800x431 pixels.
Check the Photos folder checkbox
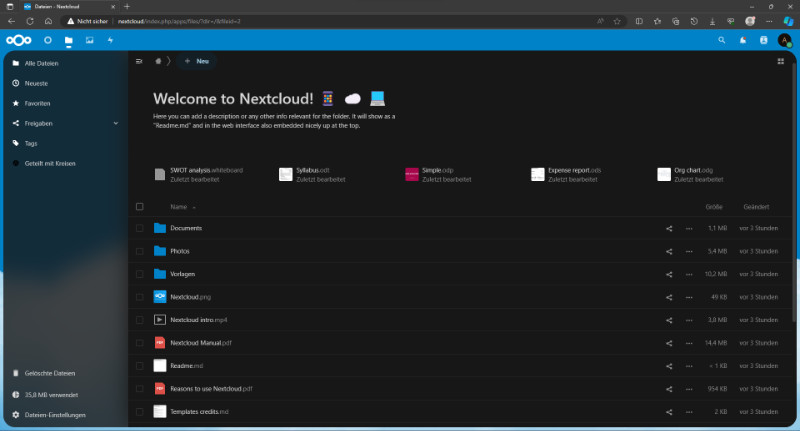[x=140, y=251]
